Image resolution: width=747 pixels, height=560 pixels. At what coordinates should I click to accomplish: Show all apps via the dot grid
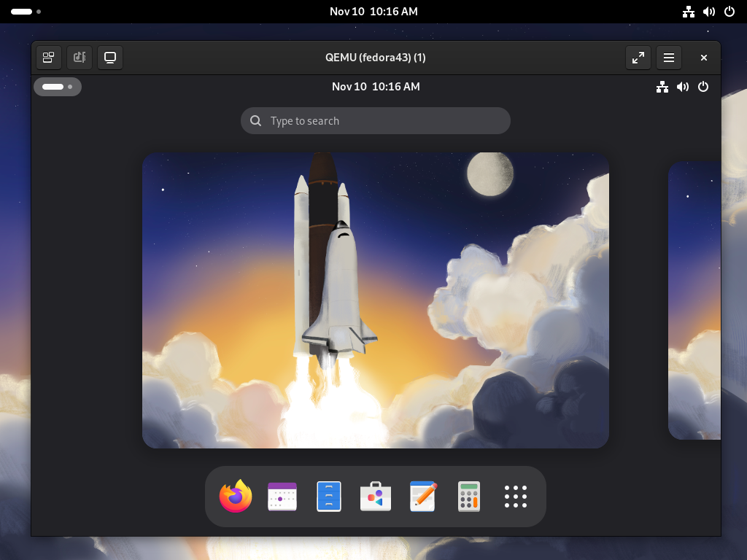[x=516, y=497]
